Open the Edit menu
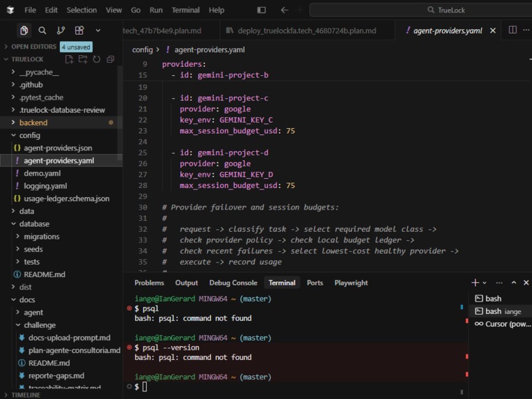 tap(51, 10)
